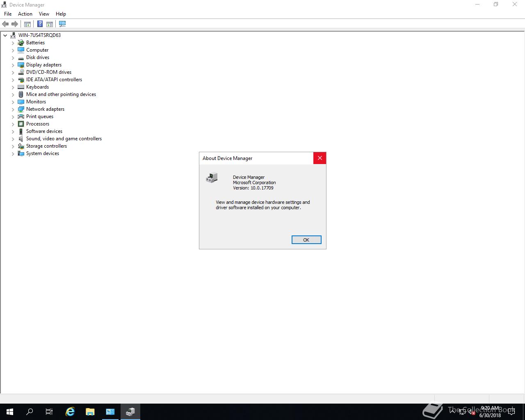Select the Batteries category icon
The width and height of the screenshot is (525, 420).
coord(21,43)
